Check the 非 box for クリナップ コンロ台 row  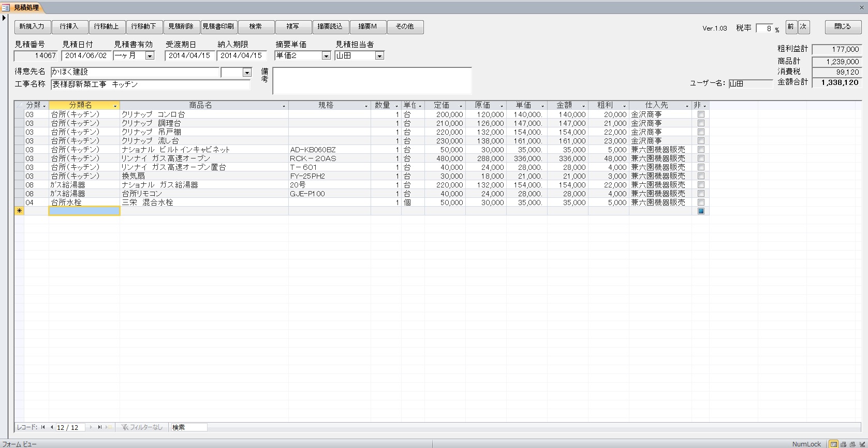pyautogui.click(x=701, y=114)
